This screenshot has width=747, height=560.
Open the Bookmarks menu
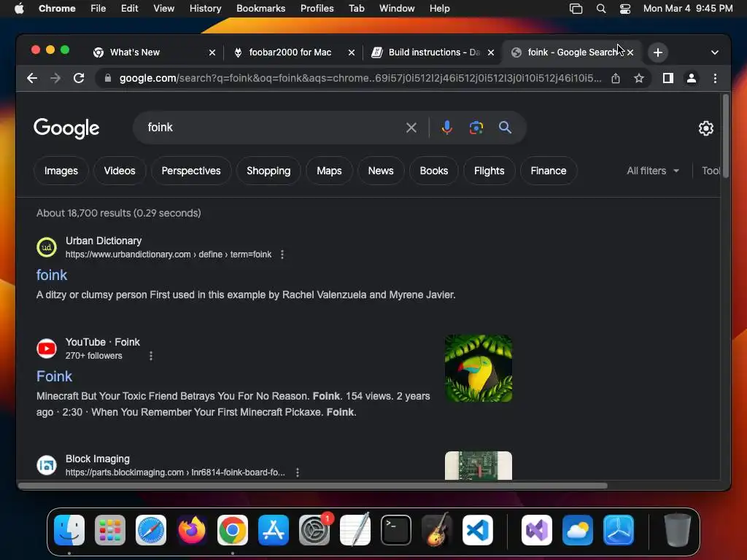(260, 9)
